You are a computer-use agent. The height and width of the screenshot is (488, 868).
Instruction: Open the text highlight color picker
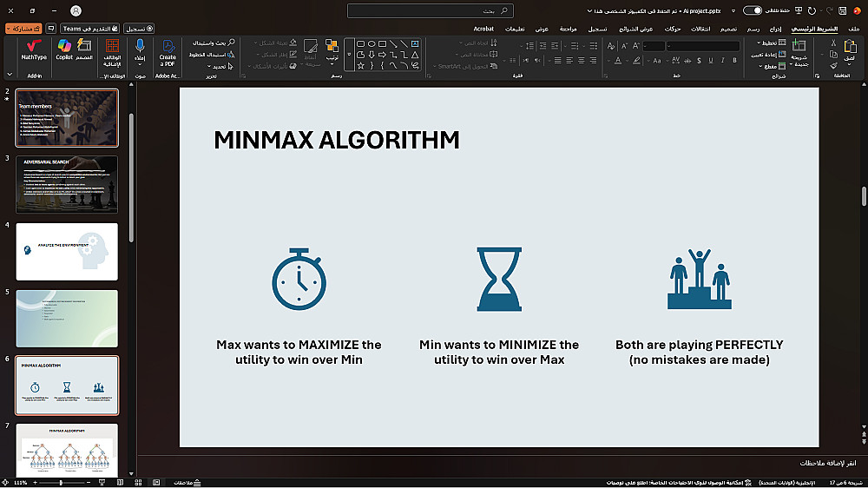638,61
